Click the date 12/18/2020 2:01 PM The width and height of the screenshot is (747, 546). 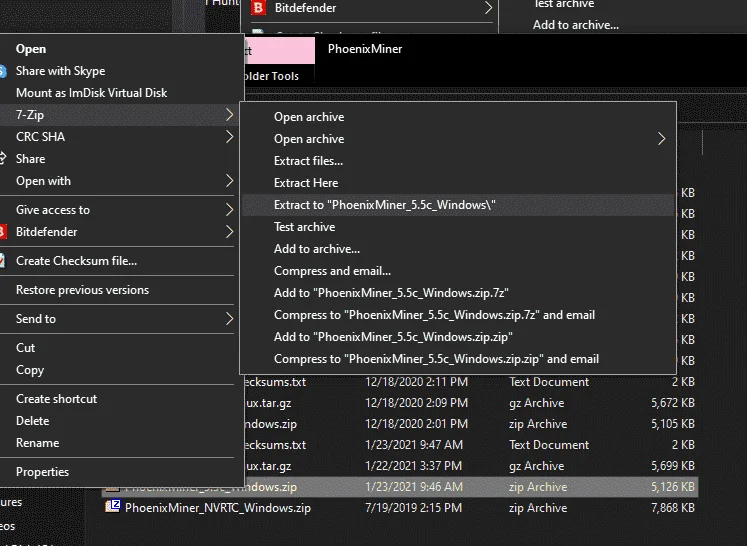point(416,424)
